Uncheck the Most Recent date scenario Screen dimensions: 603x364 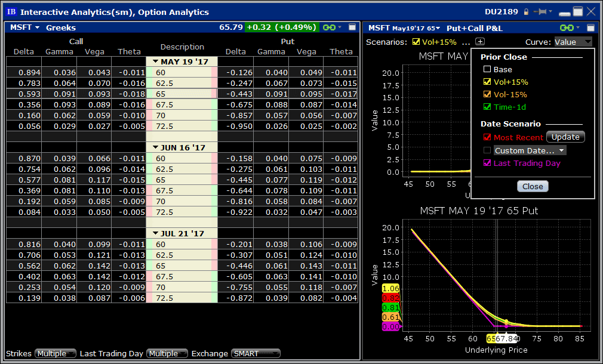coord(487,137)
